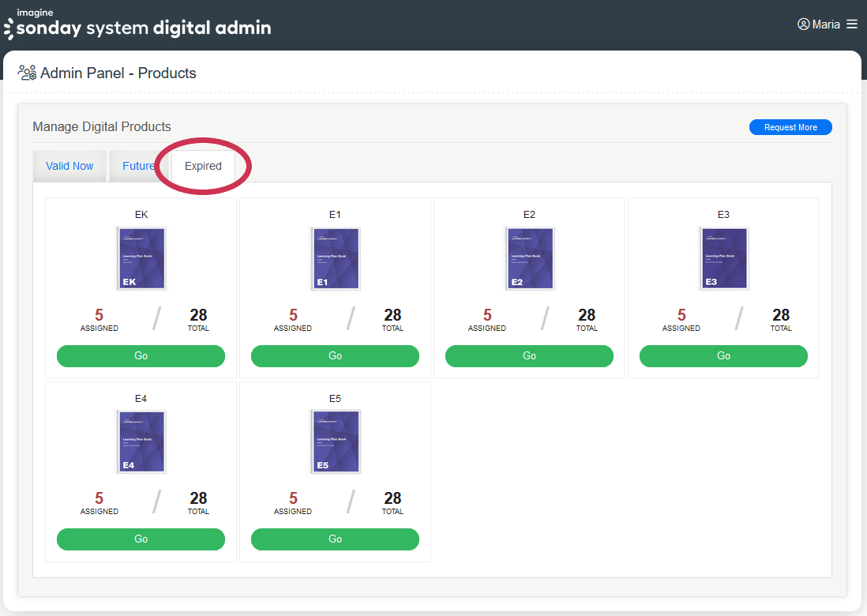The image size is (867, 616).
Task: Open E3 with its Go button
Action: click(723, 356)
